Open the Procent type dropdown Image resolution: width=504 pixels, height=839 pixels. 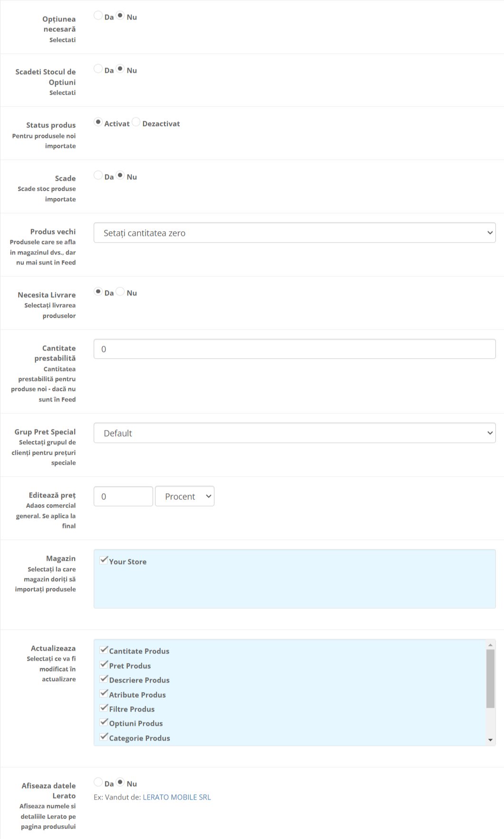(184, 497)
